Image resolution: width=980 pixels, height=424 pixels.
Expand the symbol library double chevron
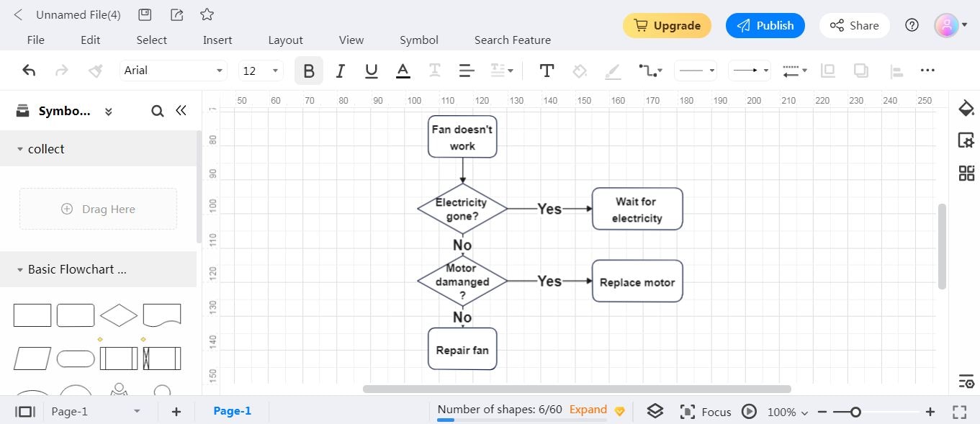click(108, 112)
